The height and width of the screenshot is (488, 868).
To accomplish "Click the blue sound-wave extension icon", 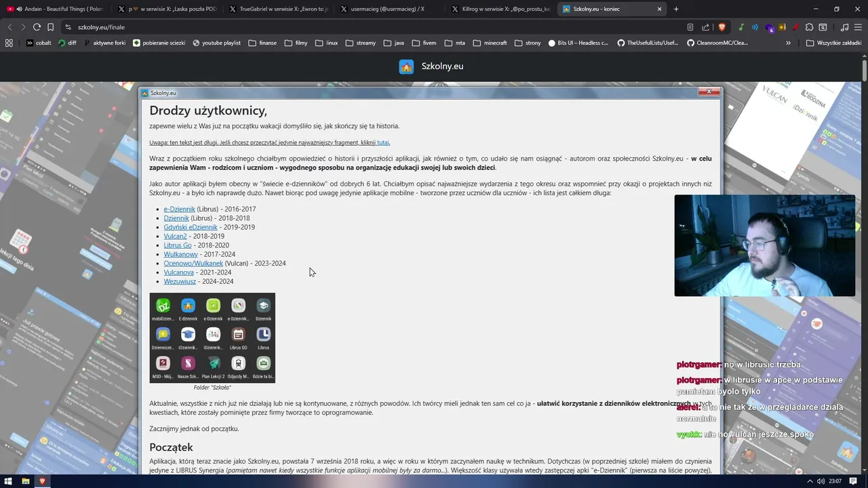I will 755,27.
